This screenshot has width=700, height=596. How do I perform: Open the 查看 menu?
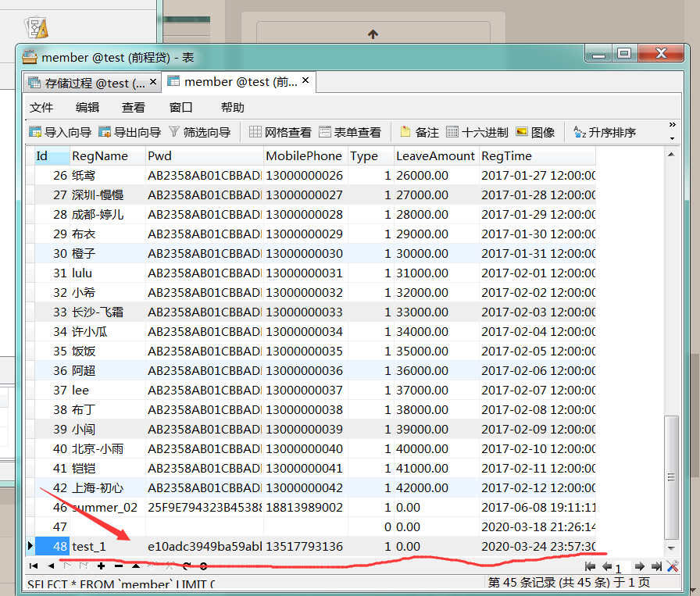134,107
